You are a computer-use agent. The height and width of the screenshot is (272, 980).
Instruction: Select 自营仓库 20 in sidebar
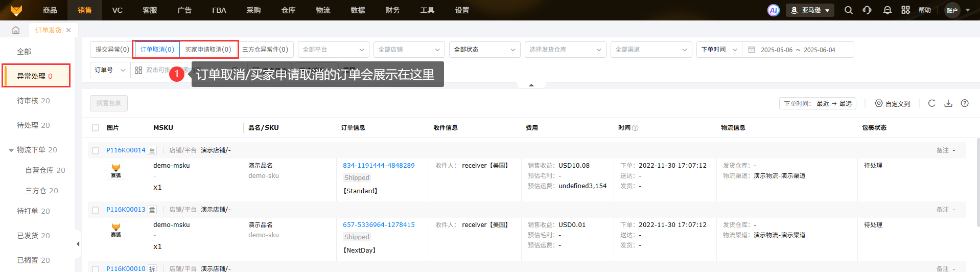[45, 170]
